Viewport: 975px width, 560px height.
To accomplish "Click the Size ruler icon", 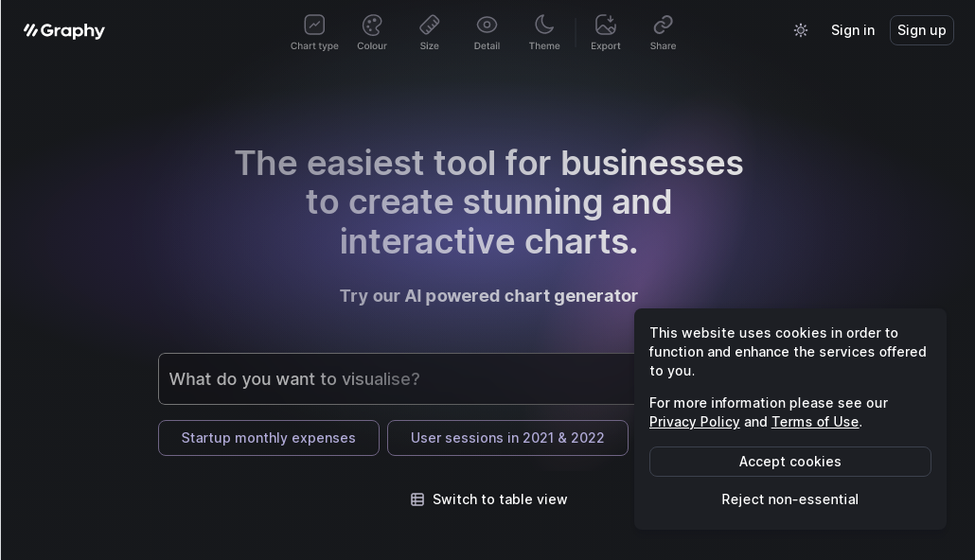I will [x=429, y=25].
